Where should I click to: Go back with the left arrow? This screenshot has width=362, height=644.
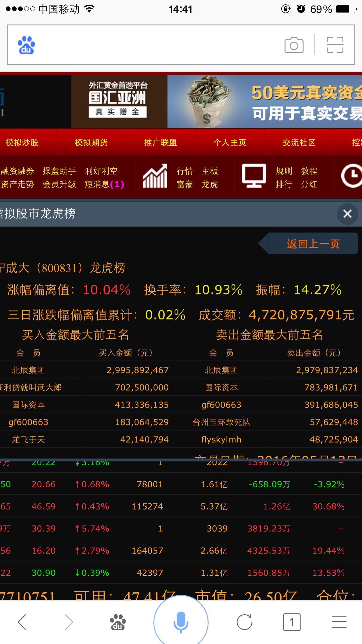pos(22,622)
